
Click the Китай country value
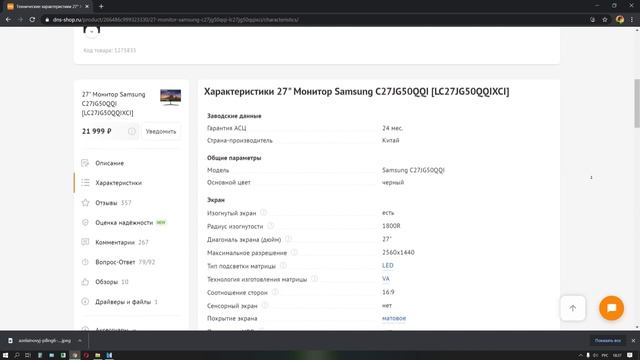click(391, 140)
